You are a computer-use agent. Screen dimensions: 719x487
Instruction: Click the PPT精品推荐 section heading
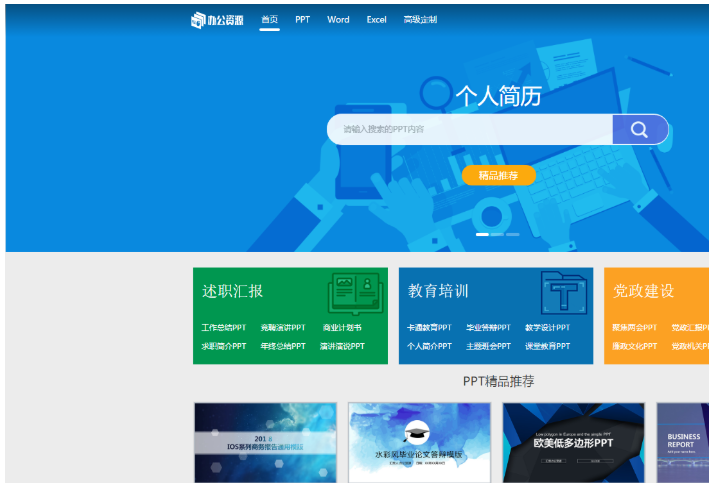pos(498,381)
